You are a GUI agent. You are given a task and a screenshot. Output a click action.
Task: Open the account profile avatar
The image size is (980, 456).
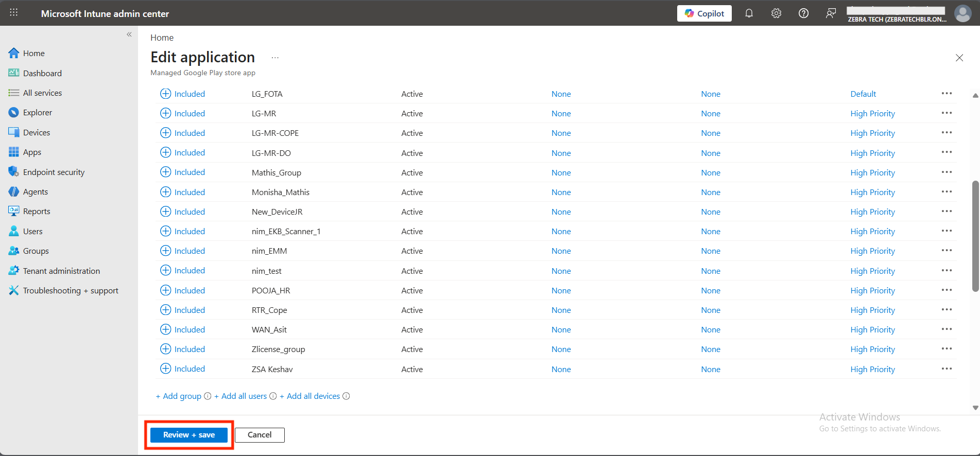point(962,13)
